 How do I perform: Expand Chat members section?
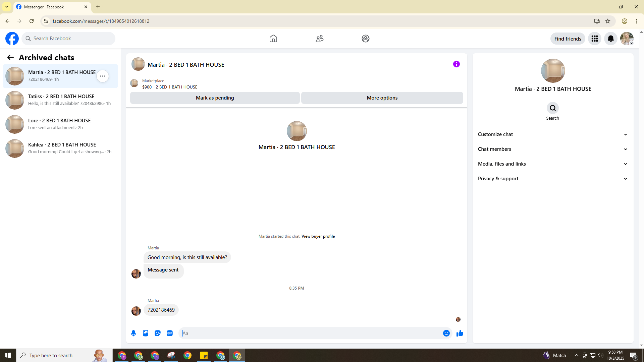coord(553,149)
